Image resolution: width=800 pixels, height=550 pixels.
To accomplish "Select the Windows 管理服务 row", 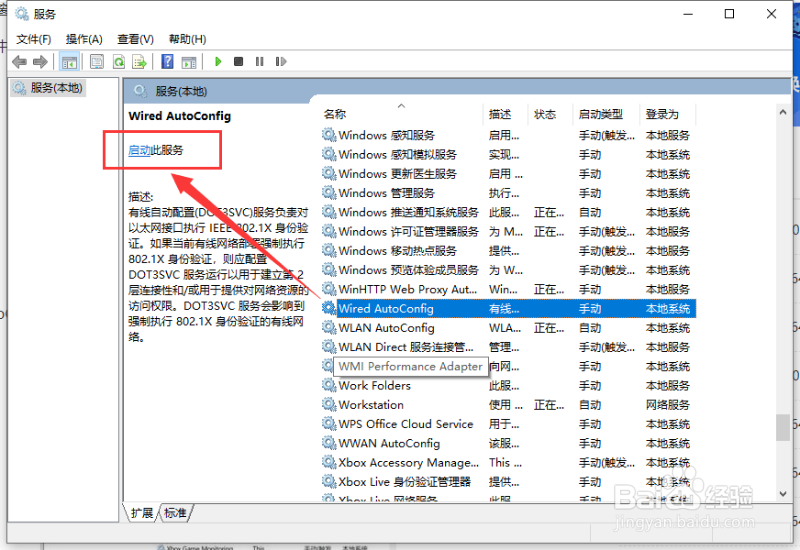I will coord(508,193).
